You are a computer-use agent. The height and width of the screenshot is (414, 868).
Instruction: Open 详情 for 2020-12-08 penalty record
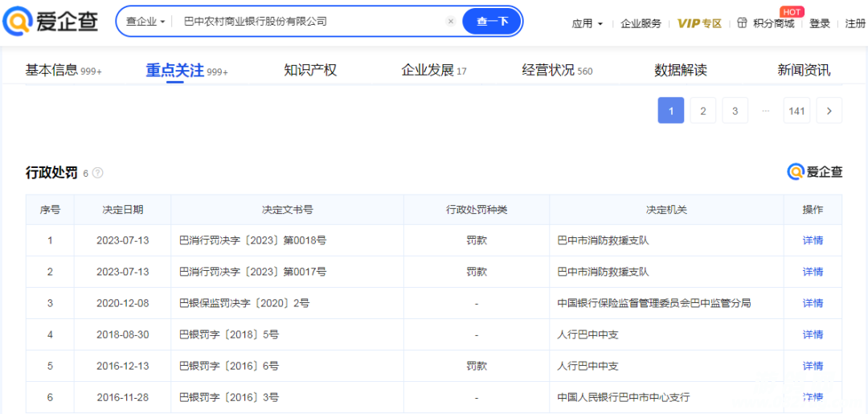tap(813, 303)
